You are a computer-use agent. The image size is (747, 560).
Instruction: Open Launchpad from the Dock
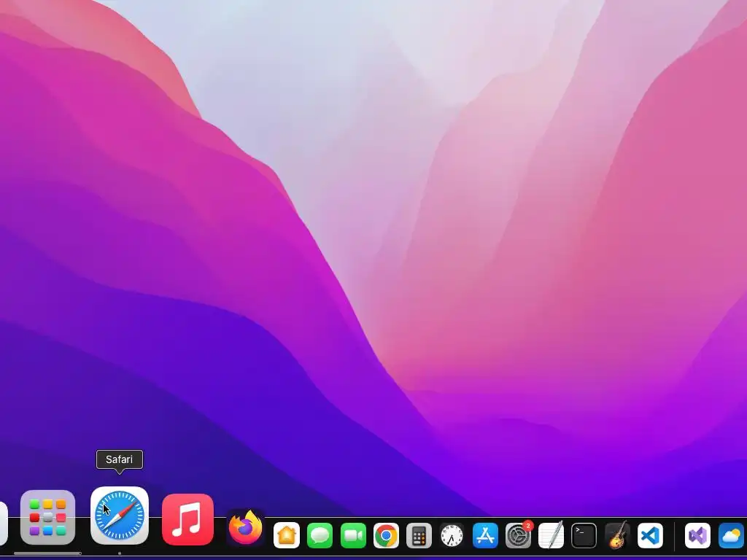(47, 517)
